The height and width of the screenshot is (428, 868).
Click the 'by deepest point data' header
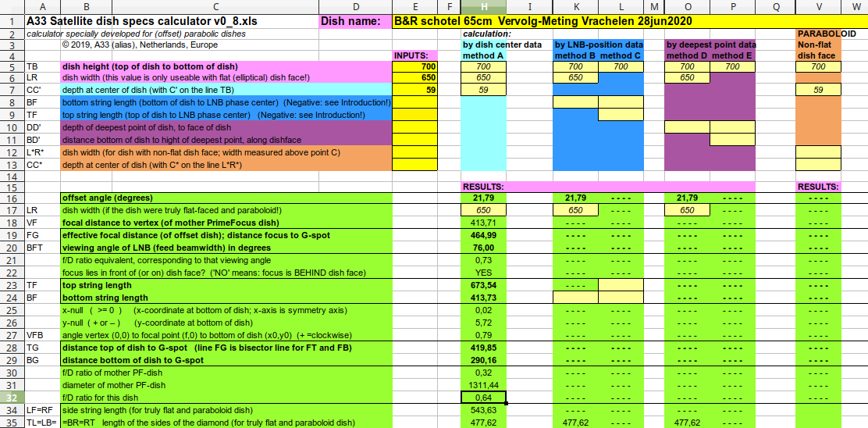click(x=711, y=45)
